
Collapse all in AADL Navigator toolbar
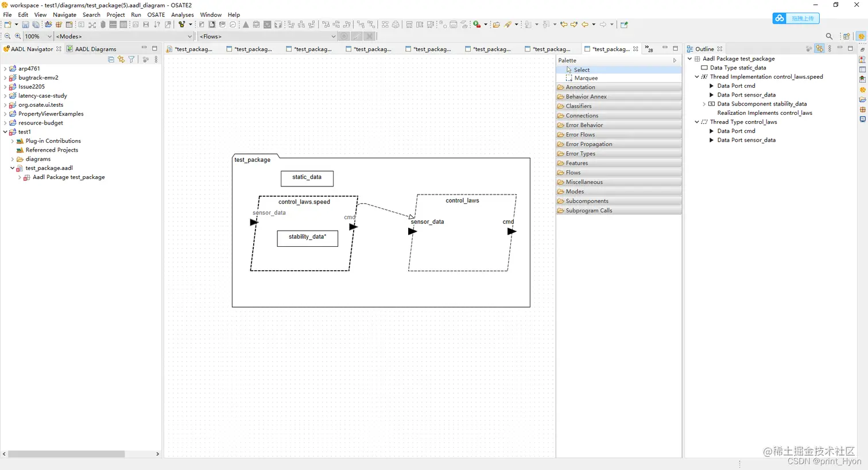click(x=111, y=59)
